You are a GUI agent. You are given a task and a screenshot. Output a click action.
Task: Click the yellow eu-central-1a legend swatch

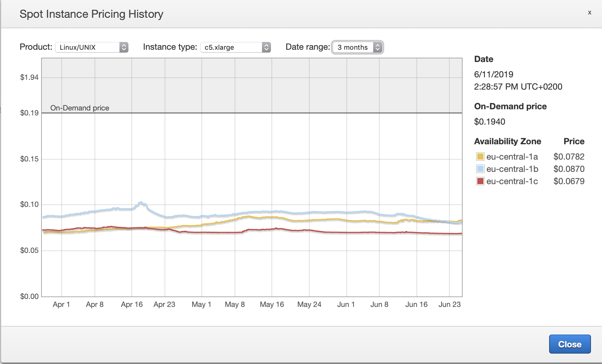coord(480,157)
